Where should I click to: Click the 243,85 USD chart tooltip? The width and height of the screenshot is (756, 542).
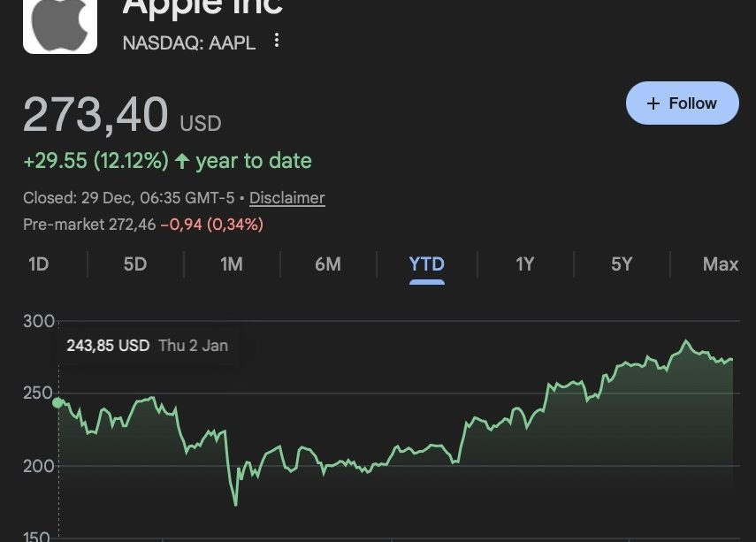(147, 346)
